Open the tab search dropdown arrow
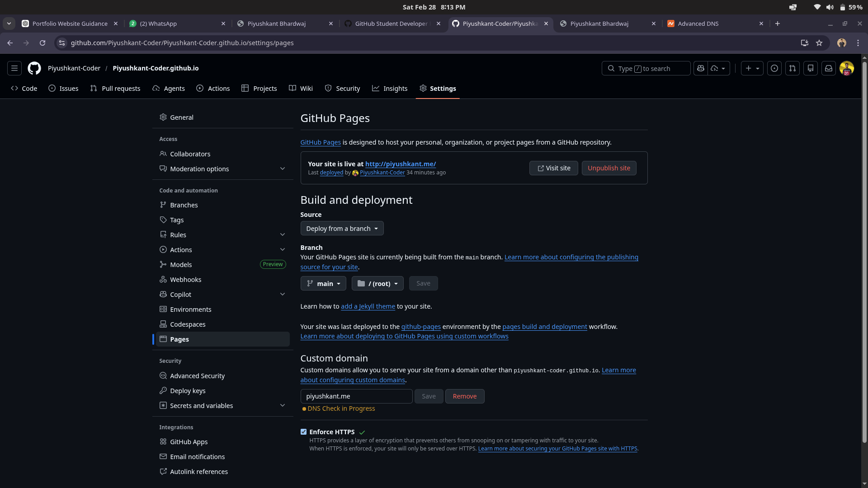This screenshot has height=488, width=868. point(9,23)
